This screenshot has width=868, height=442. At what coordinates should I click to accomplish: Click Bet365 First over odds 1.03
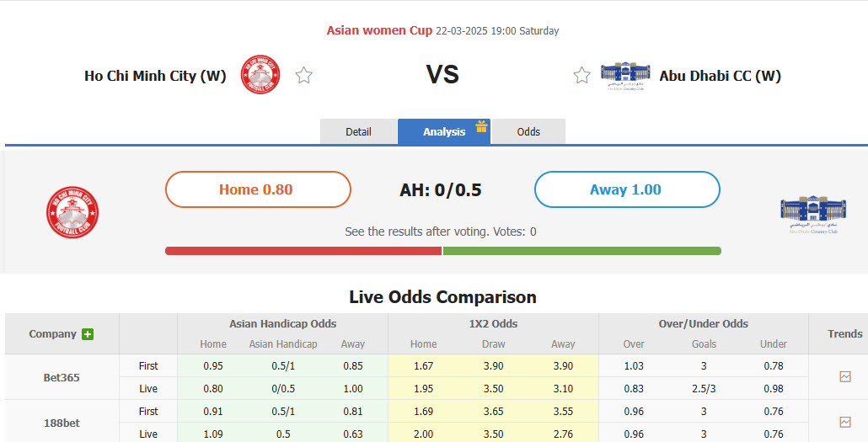[x=634, y=365]
